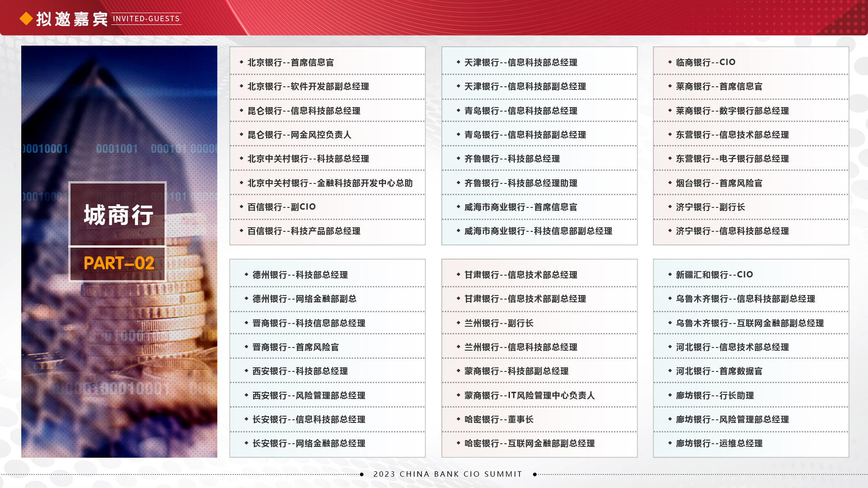Image resolution: width=868 pixels, height=488 pixels.
Task: Select 兰州银行--信息科技部总经理
Action: click(x=521, y=347)
